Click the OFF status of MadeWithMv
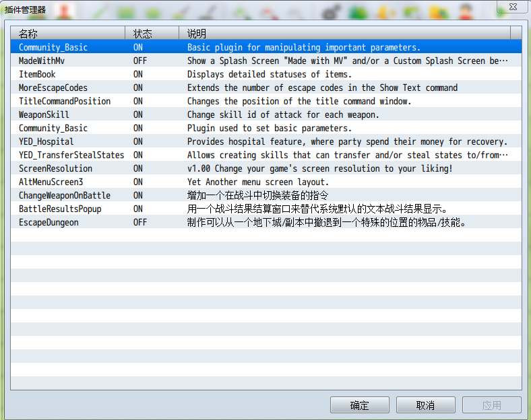 click(140, 61)
